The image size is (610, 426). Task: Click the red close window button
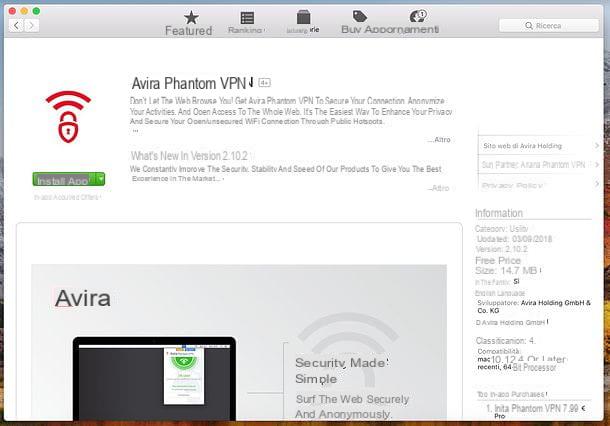pos(12,11)
